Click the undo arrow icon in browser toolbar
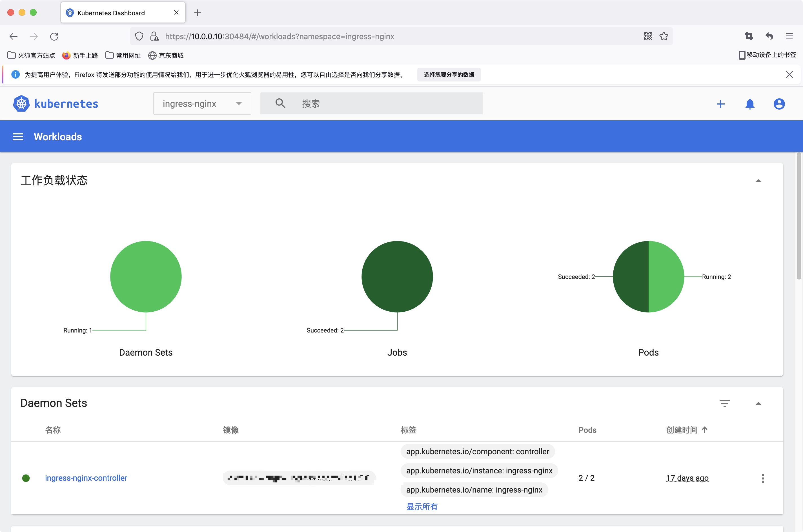This screenshot has width=803, height=532. click(769, 36)
